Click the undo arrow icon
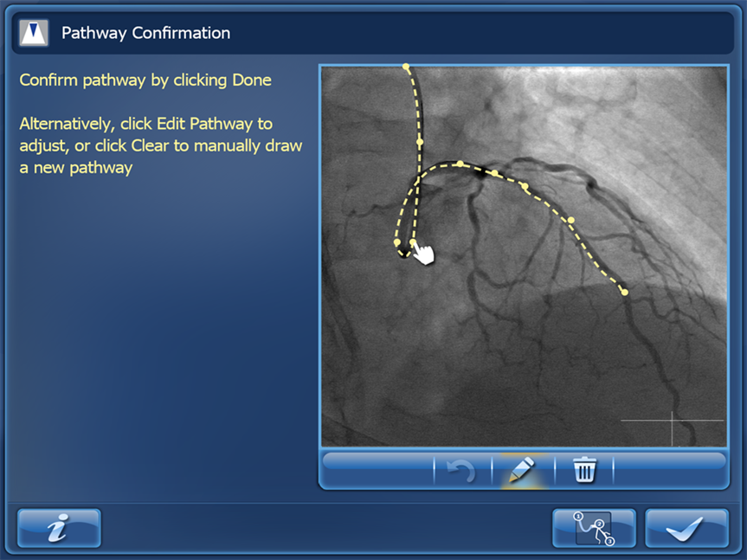 point(462,471)
